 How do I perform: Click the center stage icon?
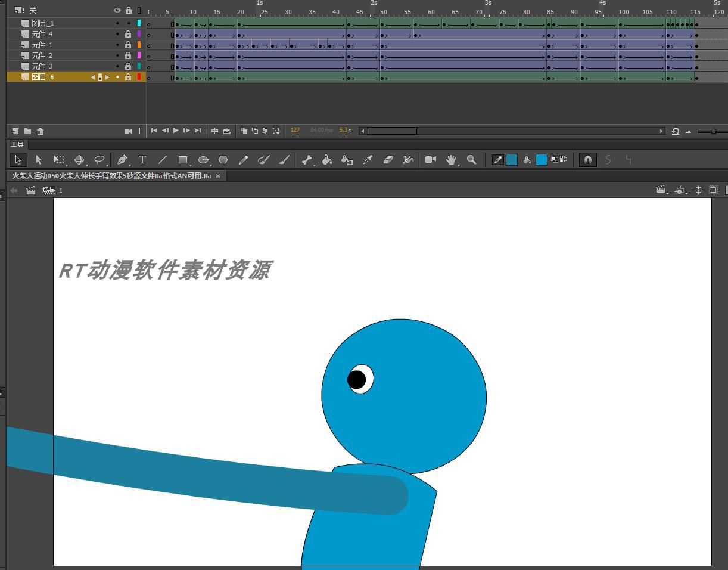[698, 190]
